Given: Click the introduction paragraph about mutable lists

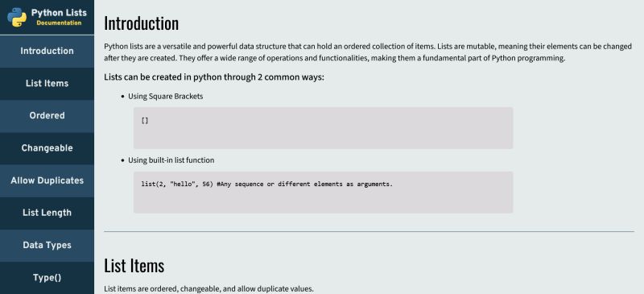Looking at the screenshot, I should (x=368, y=52).
